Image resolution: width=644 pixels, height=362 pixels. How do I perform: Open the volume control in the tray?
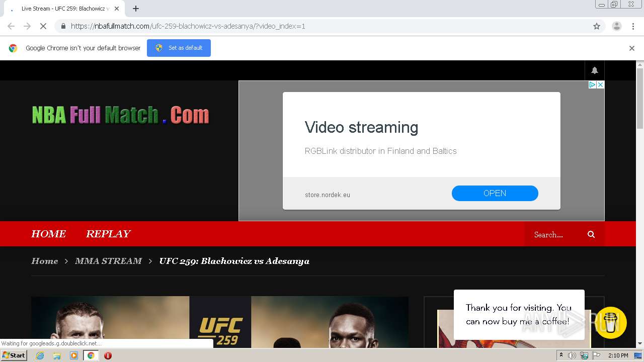(572, 355)
